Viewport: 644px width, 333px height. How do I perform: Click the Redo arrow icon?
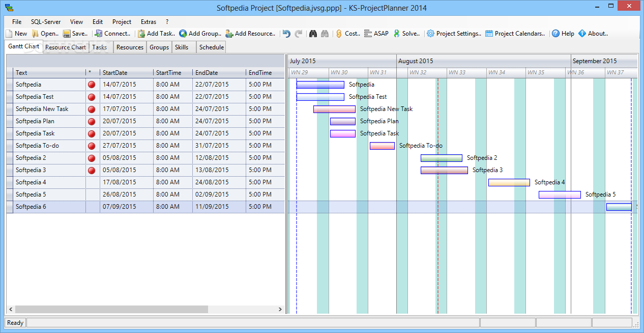tap(299, 34)
